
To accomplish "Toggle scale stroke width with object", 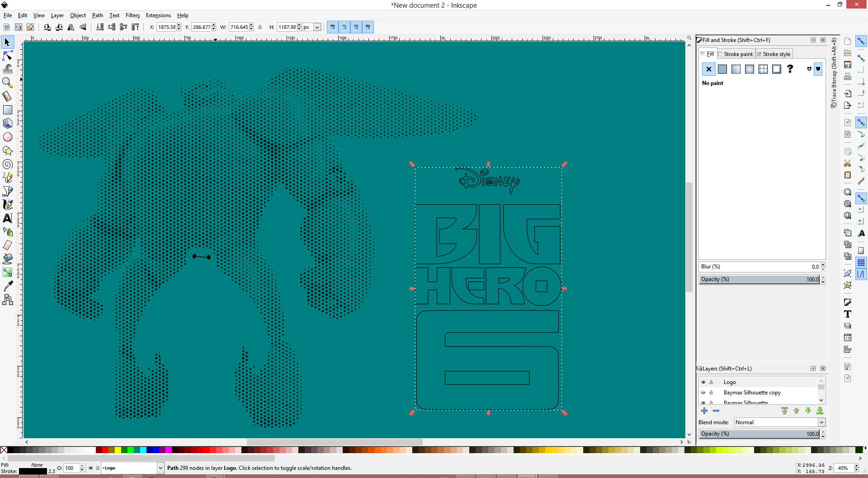I will pyautogui.click(x=332, y=27).
